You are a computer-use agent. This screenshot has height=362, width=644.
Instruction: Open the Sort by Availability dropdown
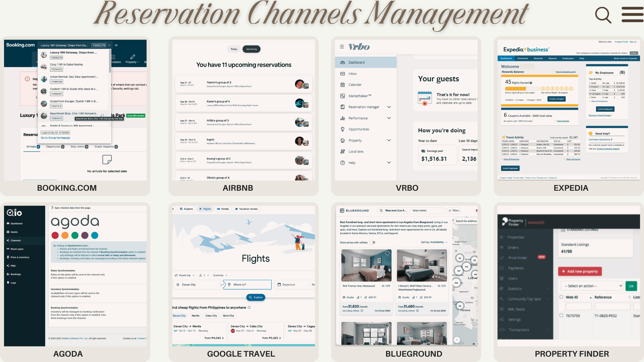pyautogui.click(x=434, y=242)
